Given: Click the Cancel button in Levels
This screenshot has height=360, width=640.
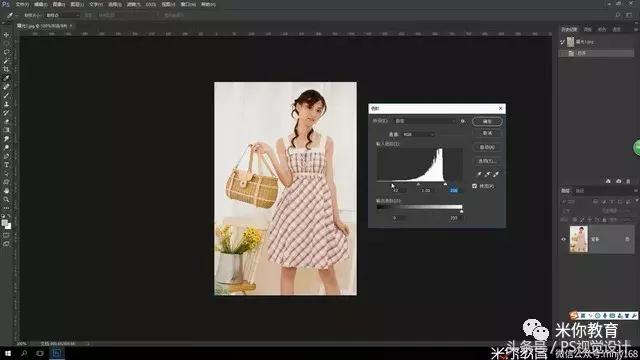Looking at the screenshot, I should [487, 133].
